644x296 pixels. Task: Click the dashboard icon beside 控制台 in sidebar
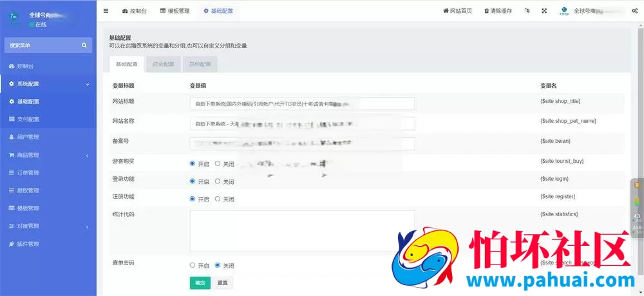pyautogui.click(x=12, y=66)
